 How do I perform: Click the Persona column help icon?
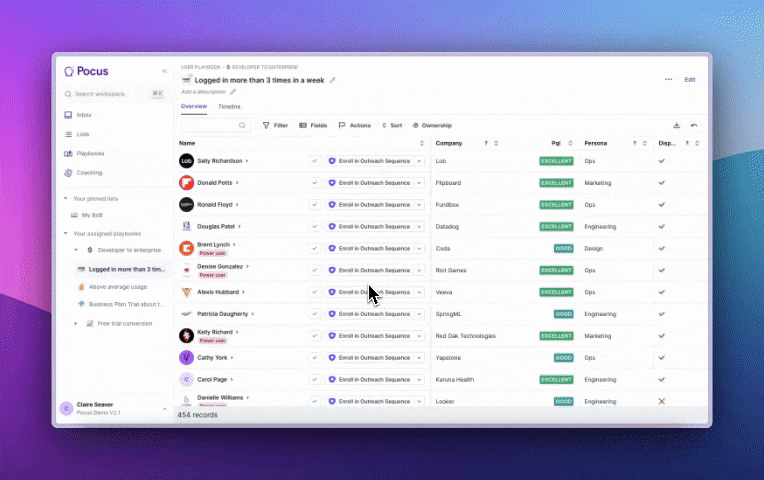634,143
